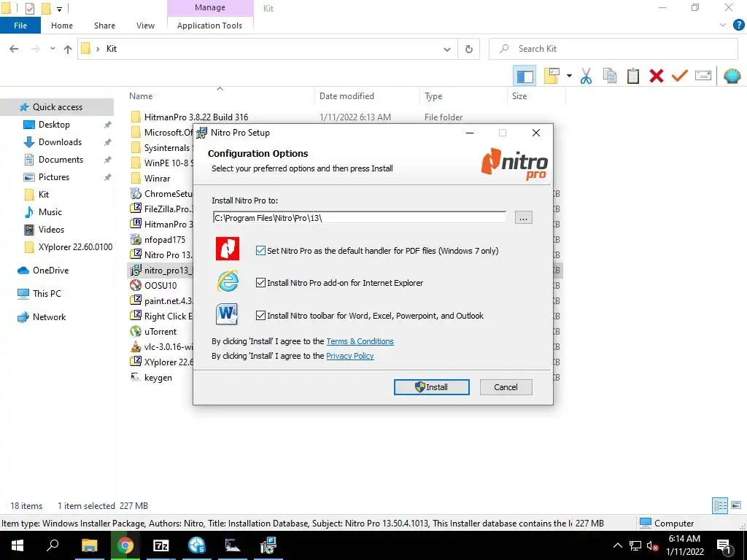Click the properties icon in title bar
The width and height of the screenshot is (747, 560).
[x=29, y=9]
